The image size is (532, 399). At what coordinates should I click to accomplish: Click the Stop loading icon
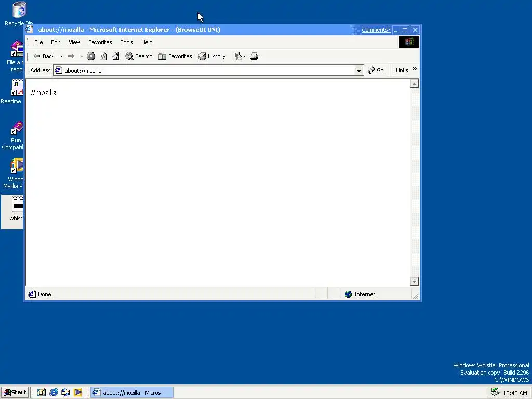90,56
